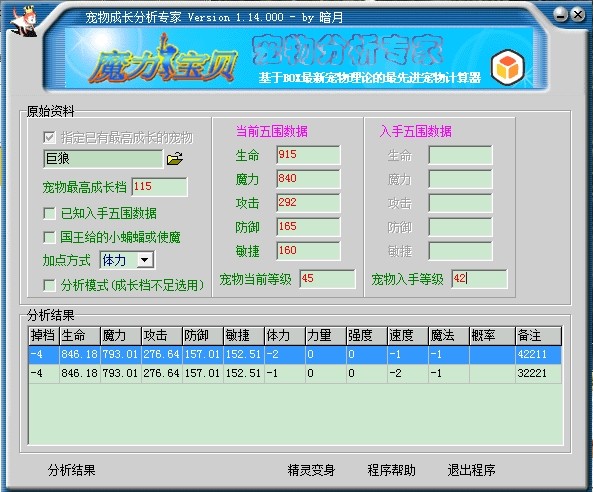The height and width of the screenshot is (492, 593).
Task: Click the 强度 column header
Action: [x=367, y=336]
